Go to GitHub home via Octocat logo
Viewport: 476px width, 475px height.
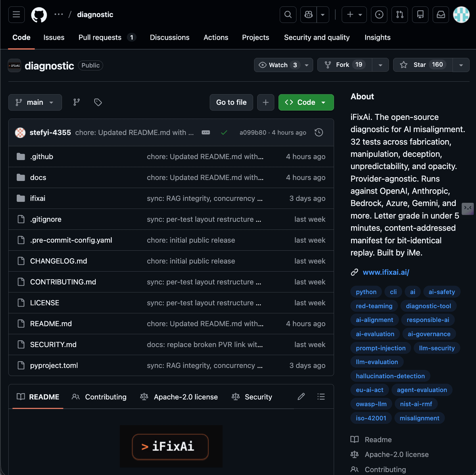39,15
